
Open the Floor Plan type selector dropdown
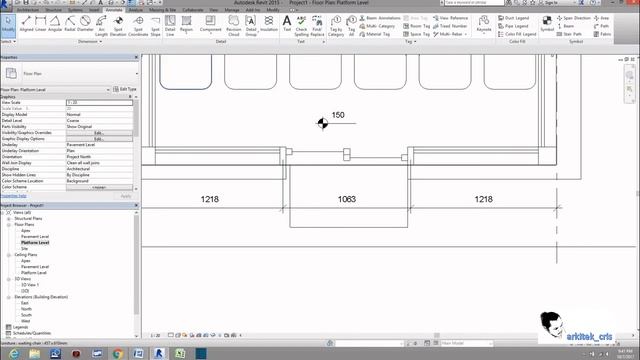136,74
